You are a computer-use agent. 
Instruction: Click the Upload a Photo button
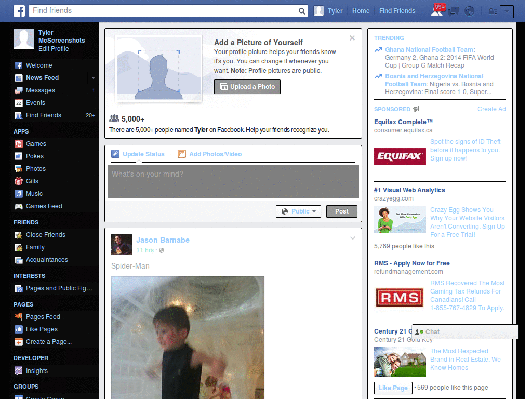coord(247,87)
